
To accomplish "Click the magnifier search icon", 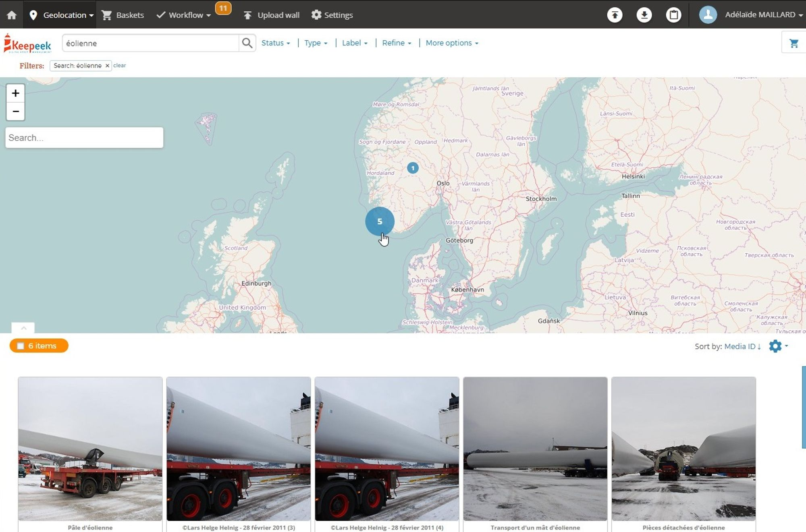I will [247, 43].
